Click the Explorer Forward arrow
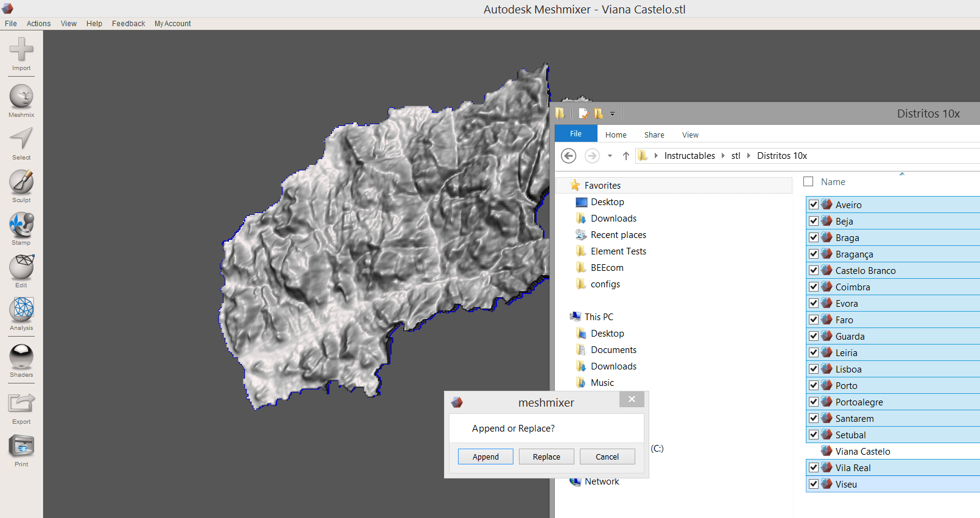The image size is (980, 518). (592, 156)
